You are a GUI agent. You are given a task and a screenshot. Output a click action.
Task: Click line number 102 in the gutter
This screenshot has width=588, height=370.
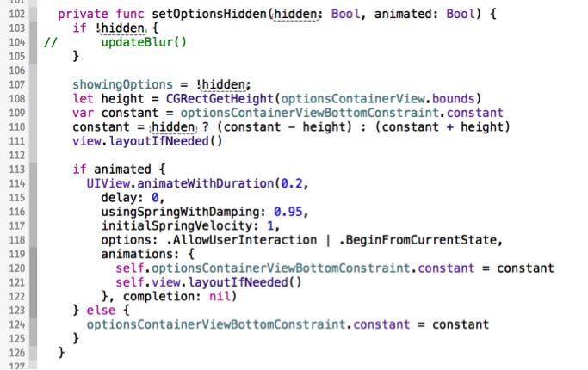click(x=15, y=15)
